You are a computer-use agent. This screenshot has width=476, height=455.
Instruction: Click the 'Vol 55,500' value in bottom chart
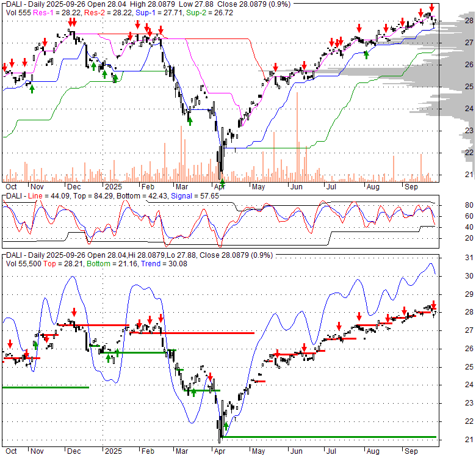(23, 264)
